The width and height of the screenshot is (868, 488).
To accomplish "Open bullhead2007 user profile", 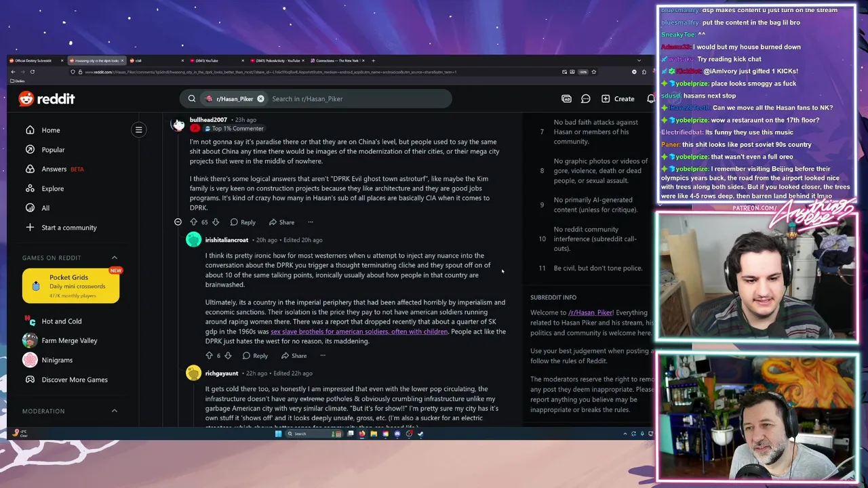I will tap(208, 120).
